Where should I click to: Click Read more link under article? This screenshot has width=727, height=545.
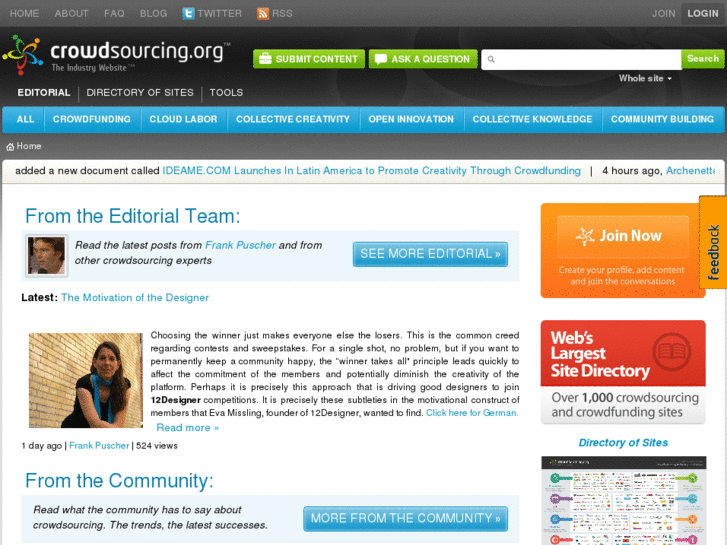187,428
